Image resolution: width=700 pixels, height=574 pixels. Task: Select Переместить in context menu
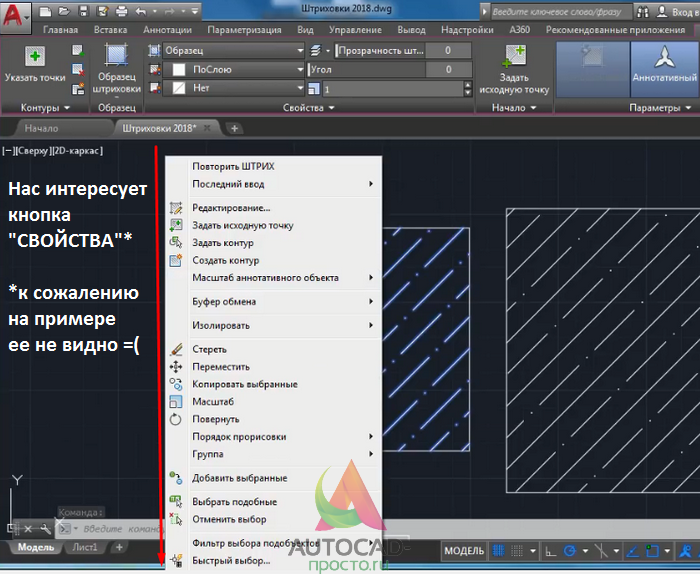275,367
